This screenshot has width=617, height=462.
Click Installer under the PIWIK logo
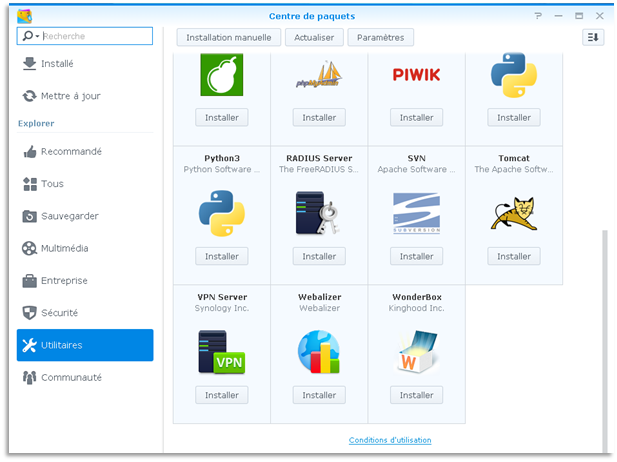click(x=416, y=117)
